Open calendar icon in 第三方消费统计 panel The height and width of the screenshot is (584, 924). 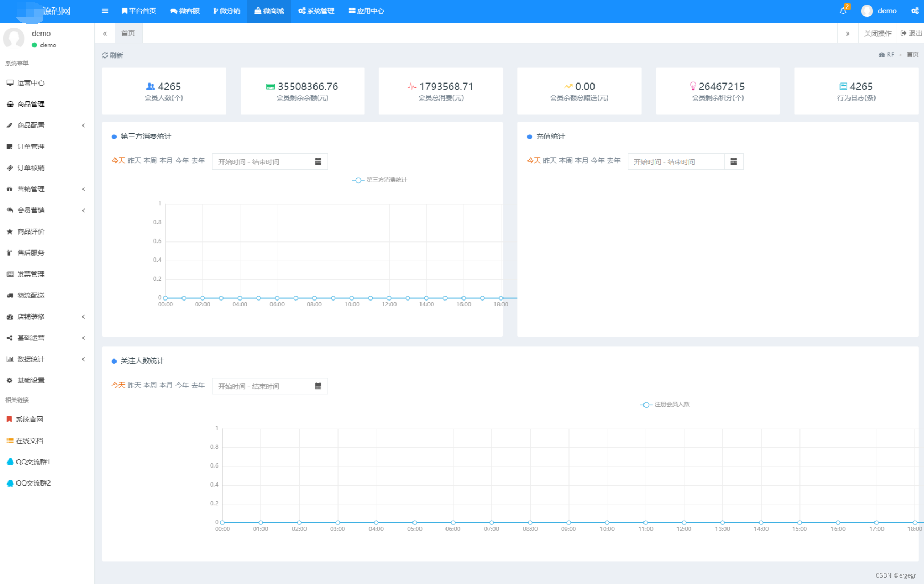[x=318, y=162]
